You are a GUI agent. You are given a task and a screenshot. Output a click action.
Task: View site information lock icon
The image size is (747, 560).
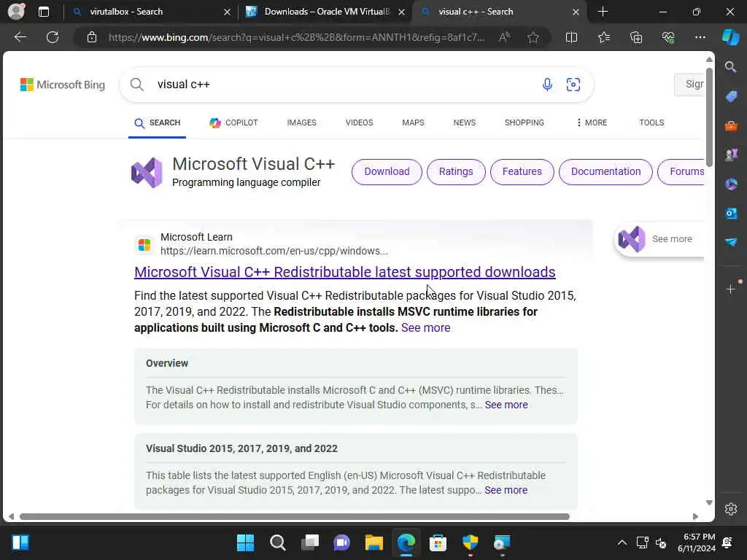click(92, 37)
